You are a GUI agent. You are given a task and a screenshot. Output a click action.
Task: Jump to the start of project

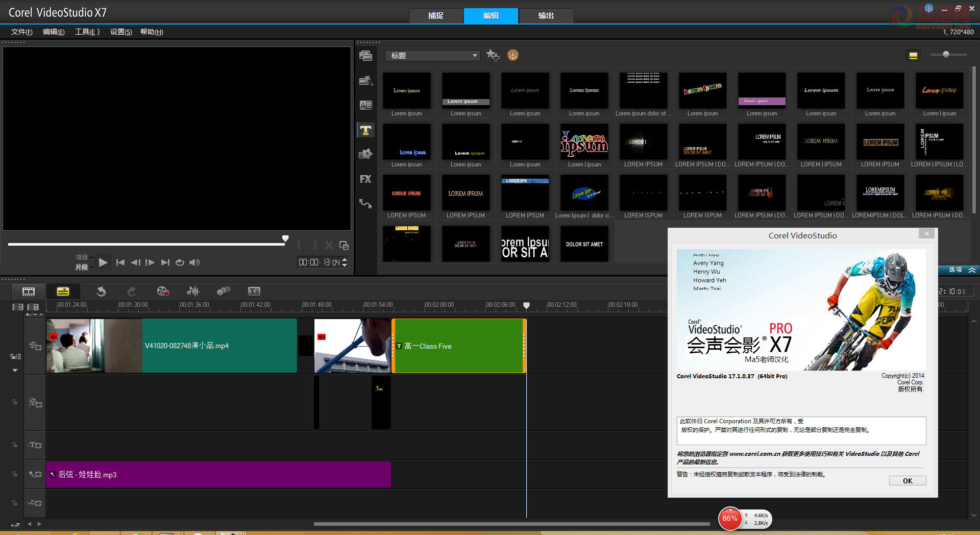(x=120, y=262)
